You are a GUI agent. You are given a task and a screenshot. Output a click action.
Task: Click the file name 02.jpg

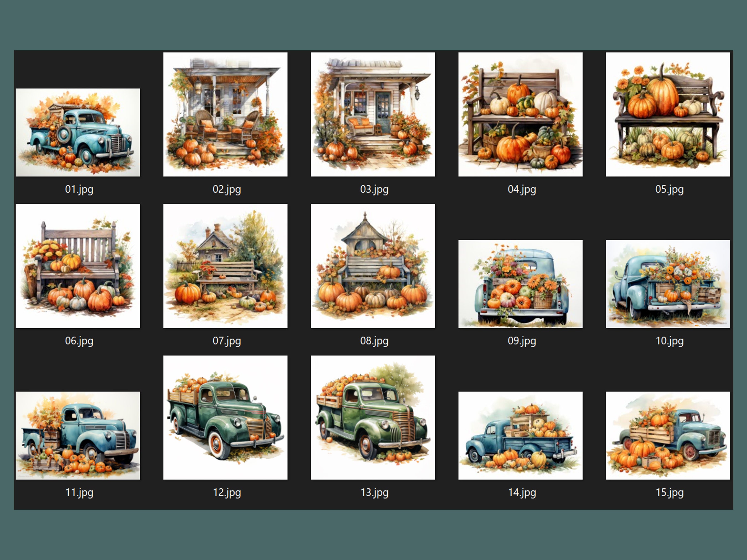pos(227,189)
